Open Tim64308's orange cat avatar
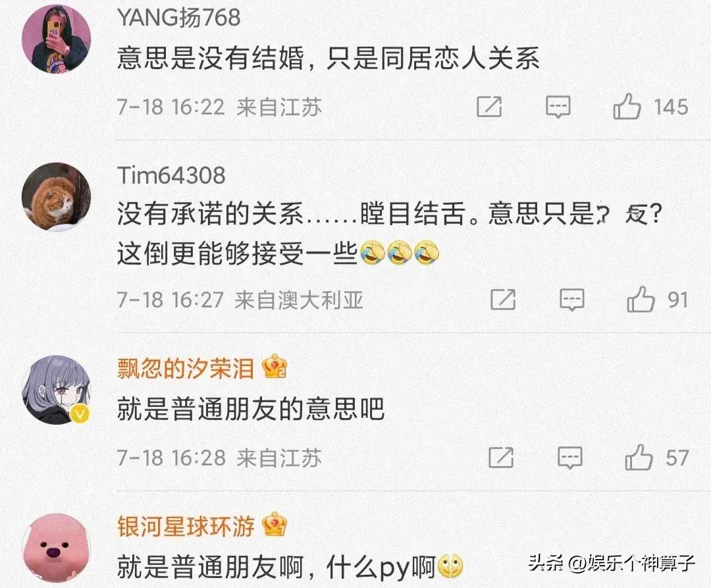The image size is (711, 588). click(57, 197)
